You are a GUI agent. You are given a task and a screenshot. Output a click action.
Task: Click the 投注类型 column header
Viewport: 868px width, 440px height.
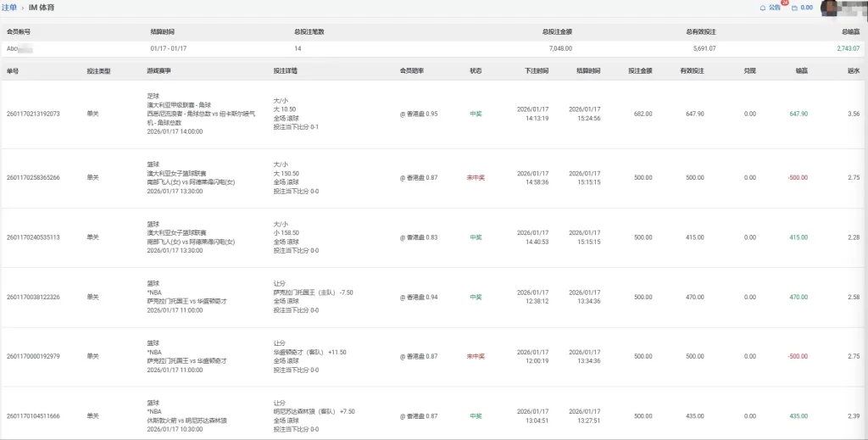(98, 71)
